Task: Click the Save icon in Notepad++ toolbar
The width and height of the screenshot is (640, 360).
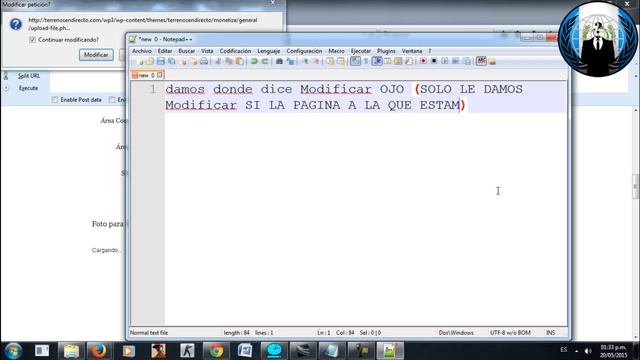Action: pos(160,61)
